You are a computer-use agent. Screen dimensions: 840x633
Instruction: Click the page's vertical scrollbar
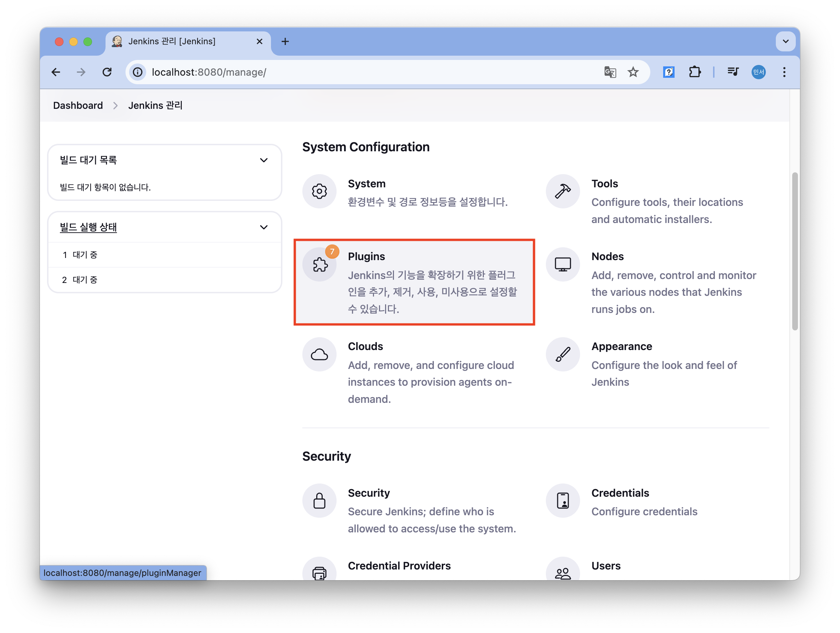(x=794, y=251)
